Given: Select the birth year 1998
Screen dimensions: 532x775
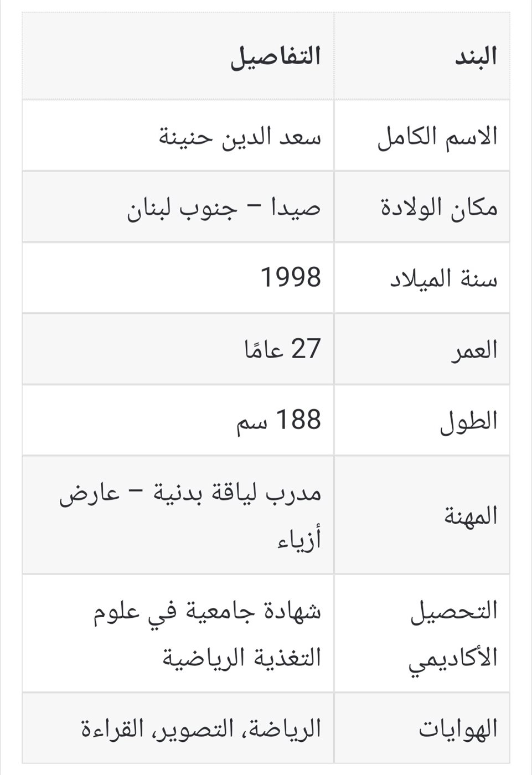Looking at the screenshot, I should (291, 277).
